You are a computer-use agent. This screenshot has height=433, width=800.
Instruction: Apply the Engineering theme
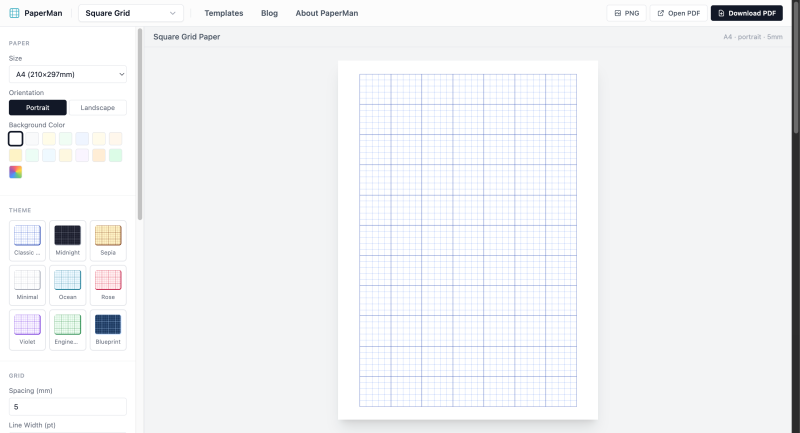coord(67,330)
